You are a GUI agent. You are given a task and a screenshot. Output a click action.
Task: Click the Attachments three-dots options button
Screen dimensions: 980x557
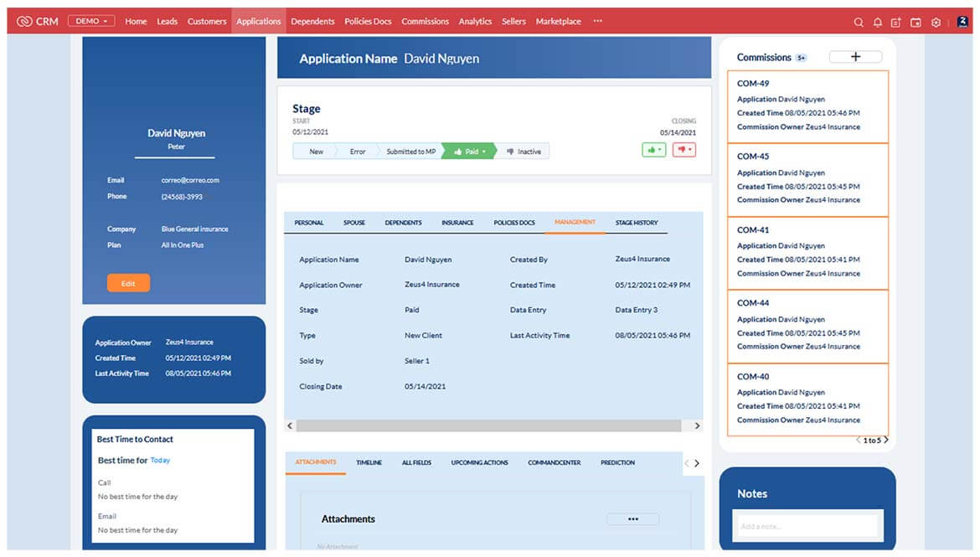(633, 519)
